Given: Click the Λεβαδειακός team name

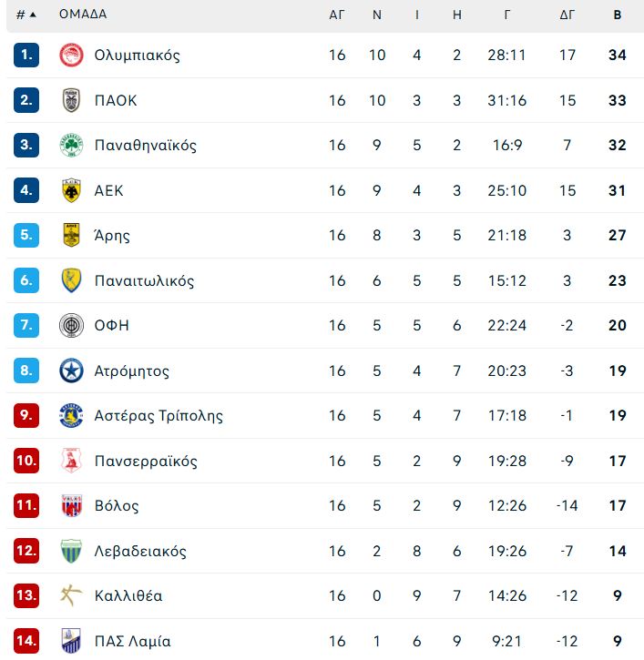Looking at the screenshot, I should [x=140, y=551].
